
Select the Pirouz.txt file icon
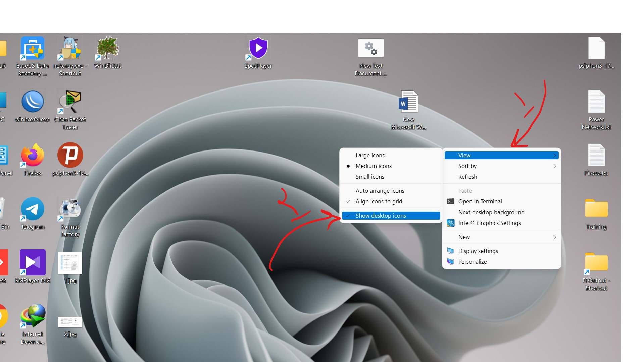pos(596,155)
